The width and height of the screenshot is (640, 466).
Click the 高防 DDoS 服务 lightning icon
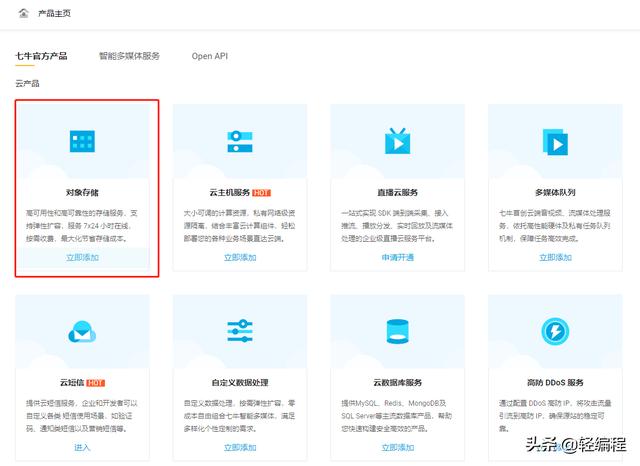555,331
